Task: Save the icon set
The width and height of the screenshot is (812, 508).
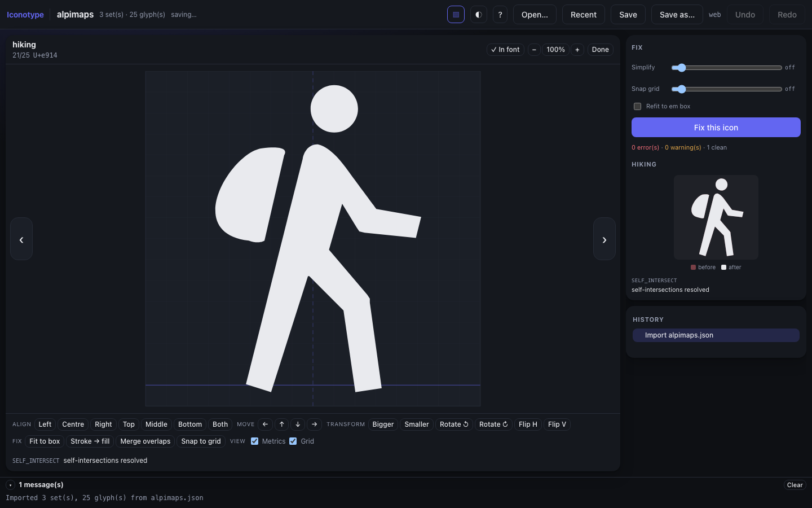Action: (628, 15)
